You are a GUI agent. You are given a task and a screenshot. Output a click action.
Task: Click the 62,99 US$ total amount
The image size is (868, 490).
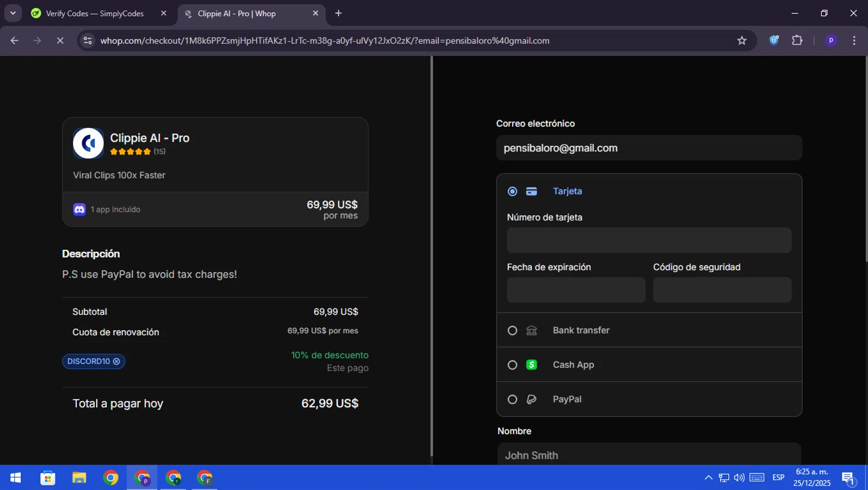coord(330,403)
